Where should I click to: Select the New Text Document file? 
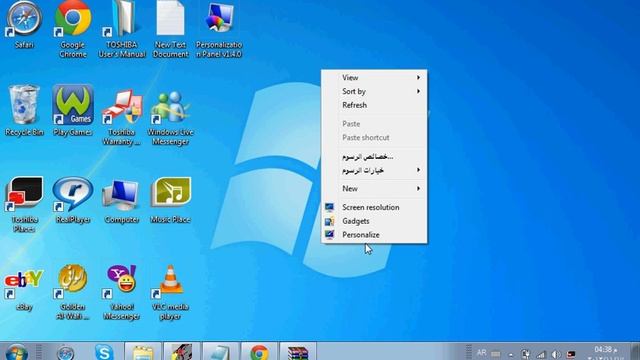(170, 29)
